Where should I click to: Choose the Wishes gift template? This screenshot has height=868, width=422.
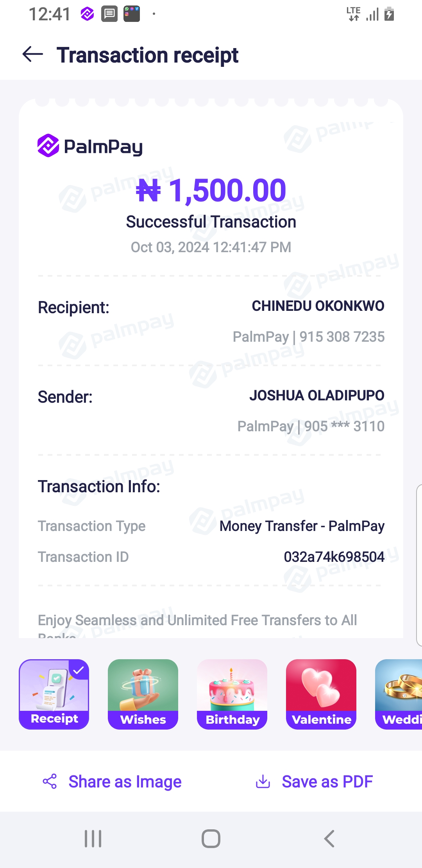tap(143, 694)
